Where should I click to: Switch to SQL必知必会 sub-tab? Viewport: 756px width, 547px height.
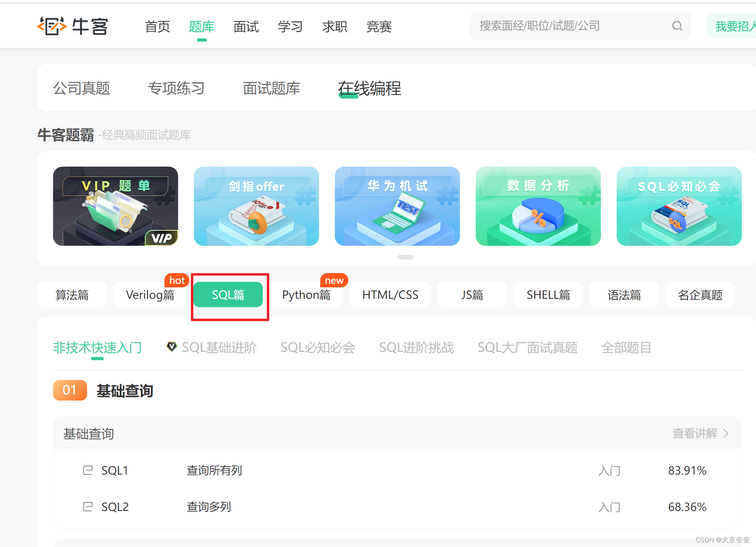pyautogui.click(x=318, y=347)
